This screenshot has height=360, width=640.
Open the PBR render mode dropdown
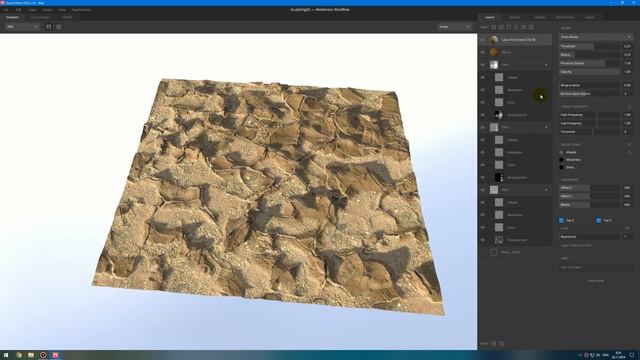tap(22, 27)
